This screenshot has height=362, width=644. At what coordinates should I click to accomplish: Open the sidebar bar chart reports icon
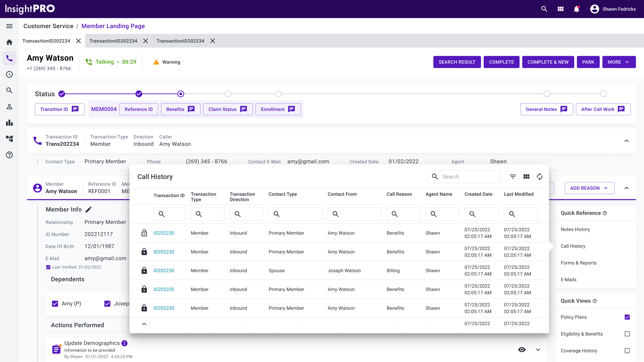(9, 123)
